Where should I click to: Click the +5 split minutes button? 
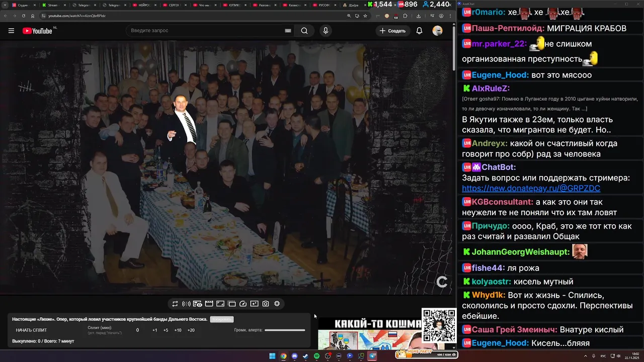click(166, 330)
